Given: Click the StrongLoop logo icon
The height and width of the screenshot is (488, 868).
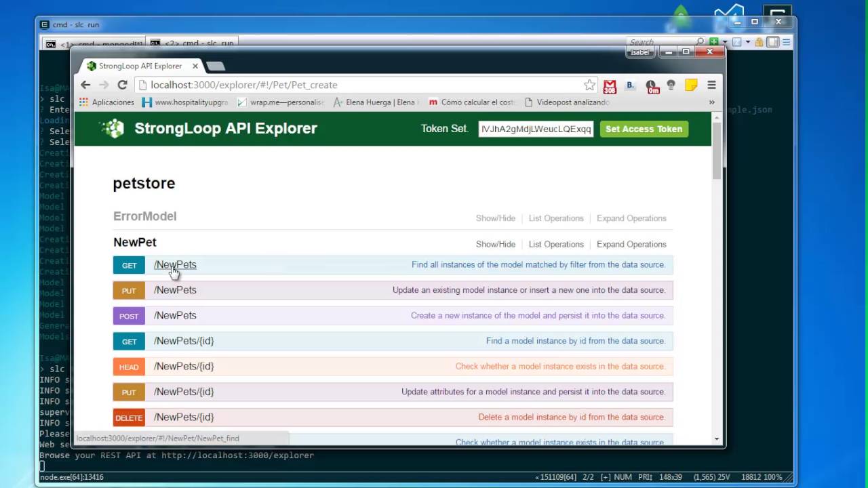Looking at the screenshot, I should point(113,128).
